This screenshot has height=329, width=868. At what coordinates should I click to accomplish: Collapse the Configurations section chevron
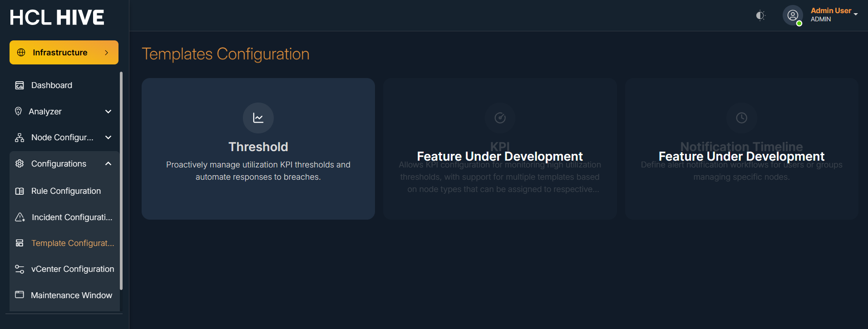pyautogui.click(x=108, y=164)
